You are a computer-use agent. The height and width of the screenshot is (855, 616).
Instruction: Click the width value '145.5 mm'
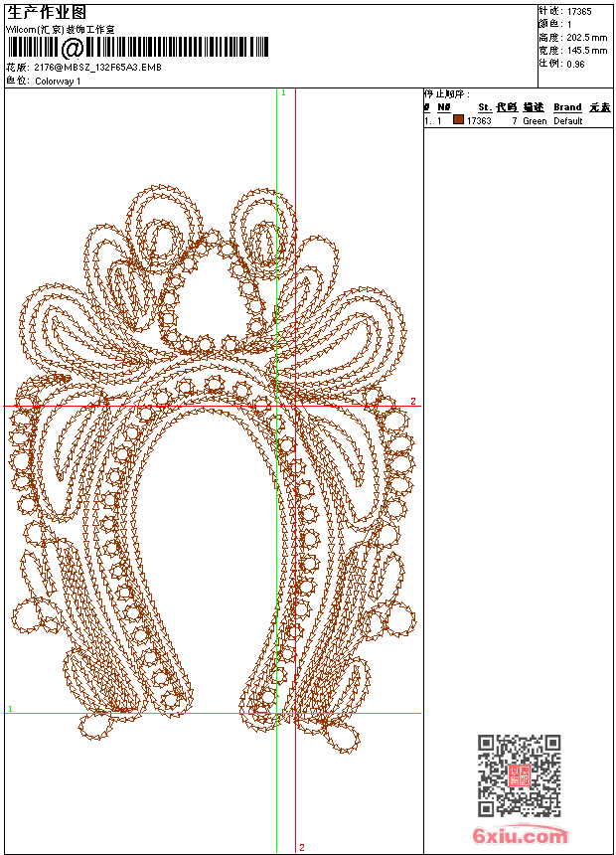coord(586,51)
